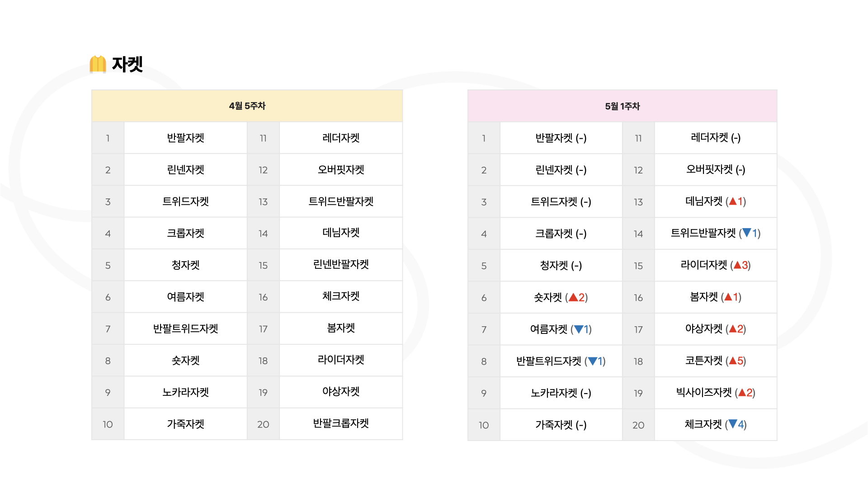Click 린넨반팔자켓 at rank 15
This screenshot has width=868, height=488.
(x=341, y=264)
